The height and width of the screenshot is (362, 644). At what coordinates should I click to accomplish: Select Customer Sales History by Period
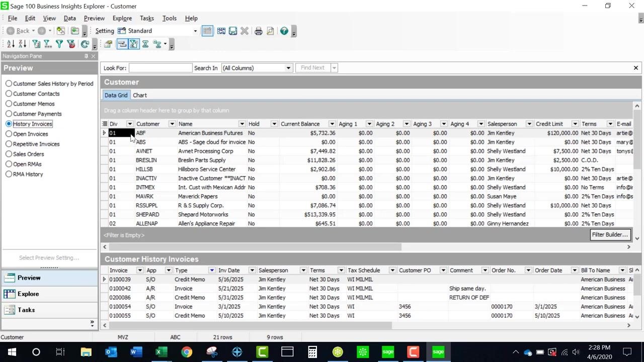(49, 83)
